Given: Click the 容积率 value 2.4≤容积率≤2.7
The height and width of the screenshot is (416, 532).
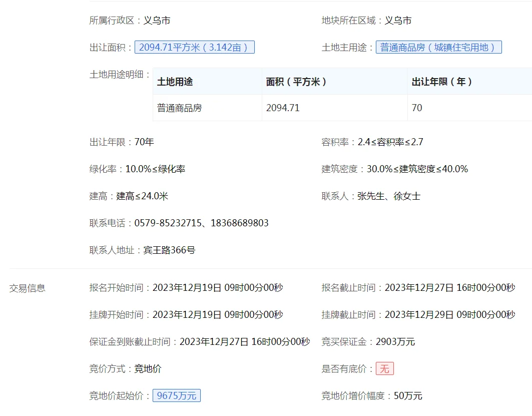Looking at the screenshot, I should click(x=390, y=142).
